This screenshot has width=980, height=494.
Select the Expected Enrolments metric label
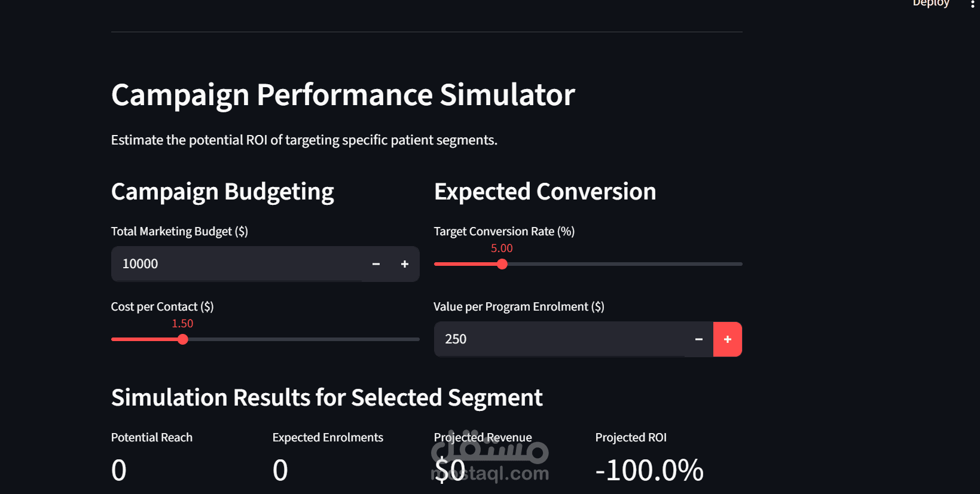click(328, 437)
